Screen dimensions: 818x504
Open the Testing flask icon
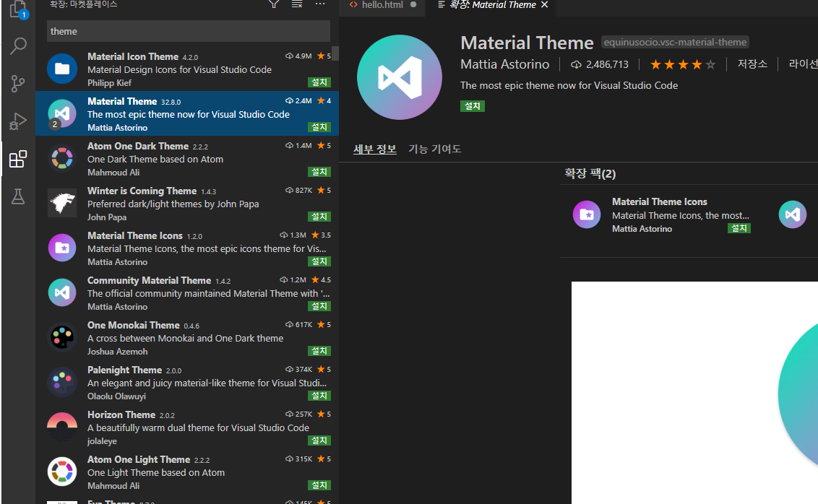[x=18, y=196]
